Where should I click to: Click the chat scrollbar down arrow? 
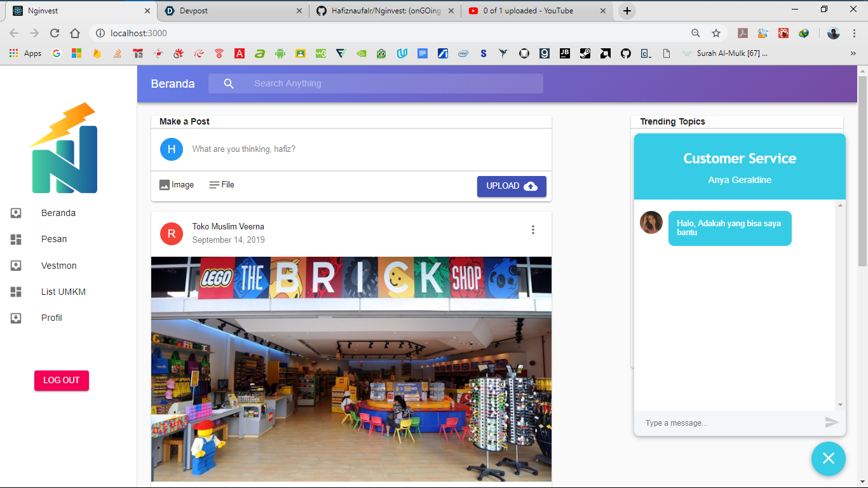[840, 405]
